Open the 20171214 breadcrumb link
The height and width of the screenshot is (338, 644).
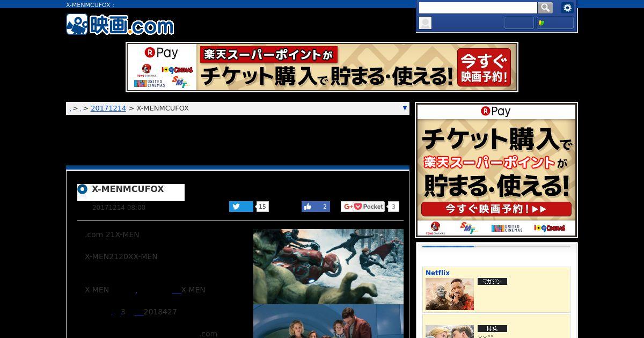[108, 108]
